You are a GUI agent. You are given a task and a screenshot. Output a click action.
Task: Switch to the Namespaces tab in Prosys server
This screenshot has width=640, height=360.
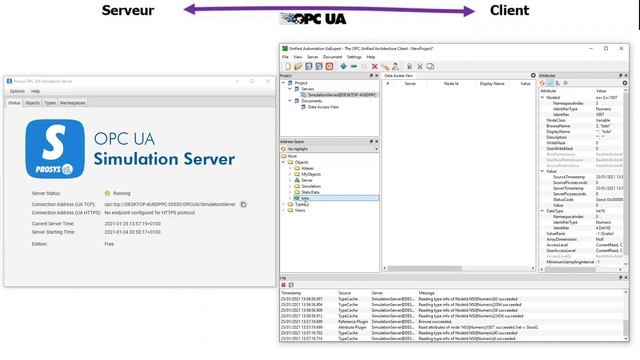pos(72,103)
